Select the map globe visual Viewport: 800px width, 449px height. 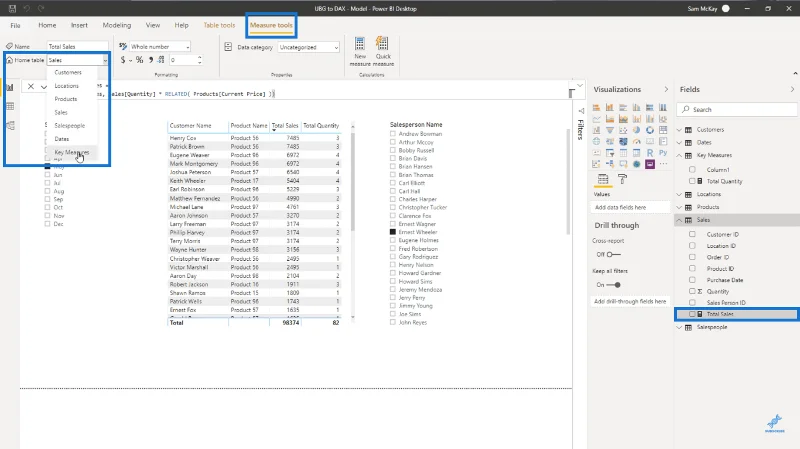[x=596, y=141]
